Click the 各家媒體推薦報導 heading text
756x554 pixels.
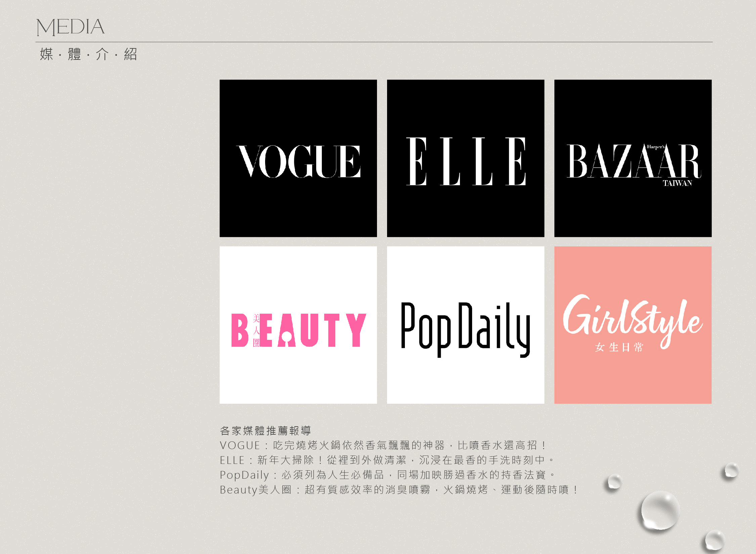(265, 431)
